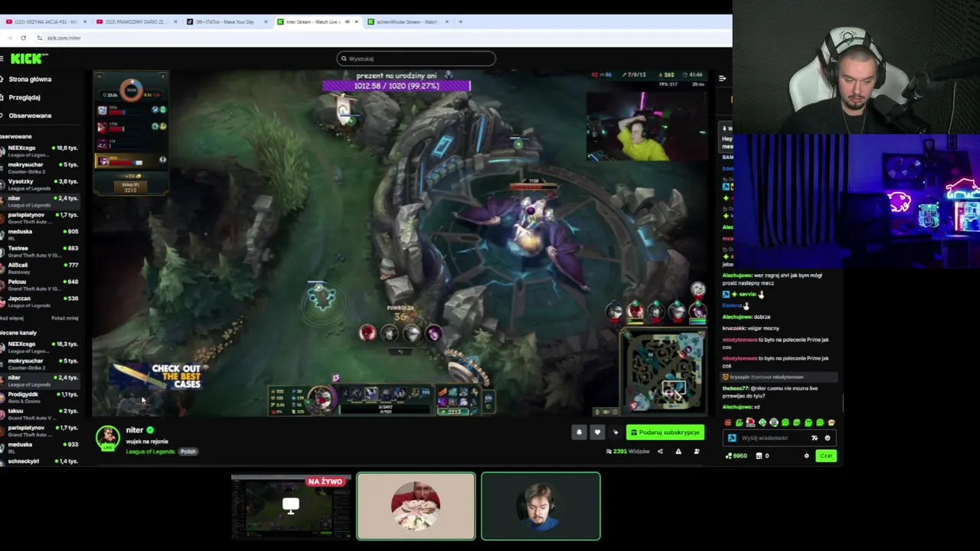Open Pelcuu channel in followed list
Image resolution: width=980 pixels, height=551 pixels.
coord(40,285)
